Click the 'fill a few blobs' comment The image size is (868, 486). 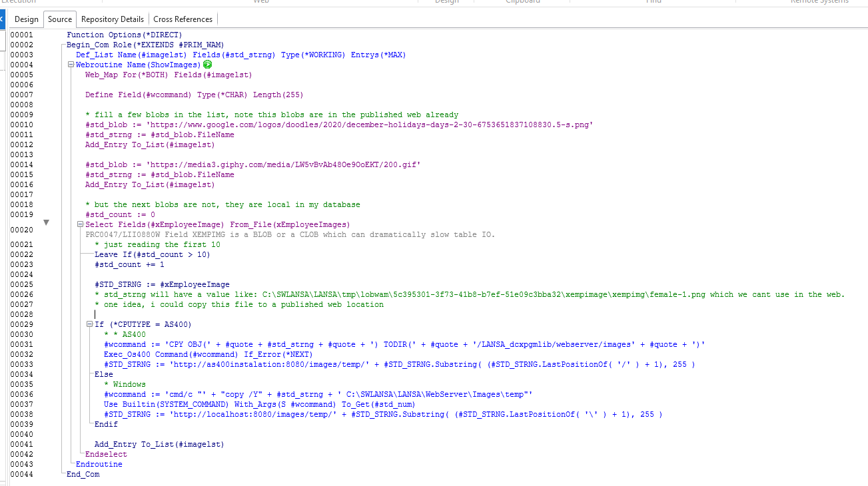click(x=272, y=115)
